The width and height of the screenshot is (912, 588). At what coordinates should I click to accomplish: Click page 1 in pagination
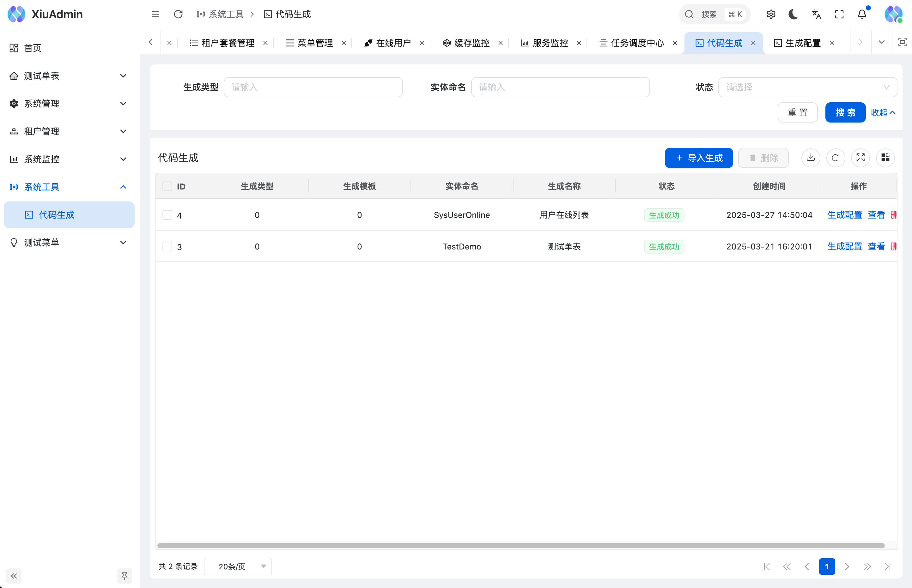(x=827, y=567)
